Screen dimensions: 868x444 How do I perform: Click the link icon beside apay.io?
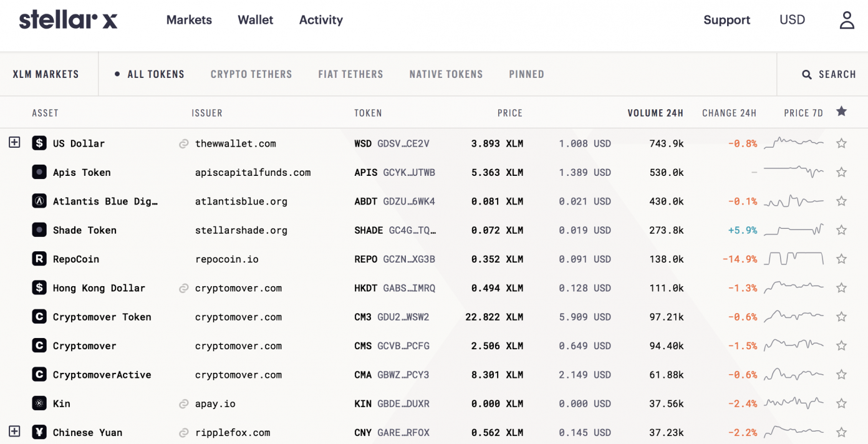click(183, 403)
